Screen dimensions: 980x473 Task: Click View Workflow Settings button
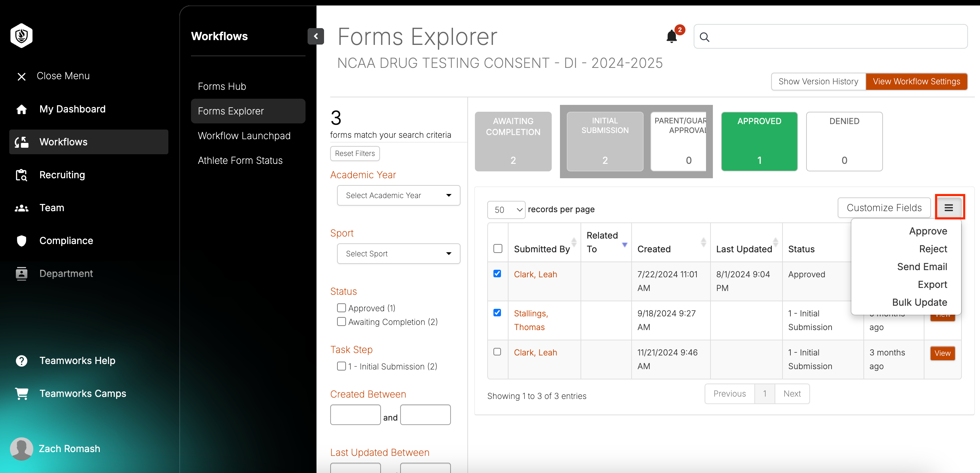pos(917,81)
